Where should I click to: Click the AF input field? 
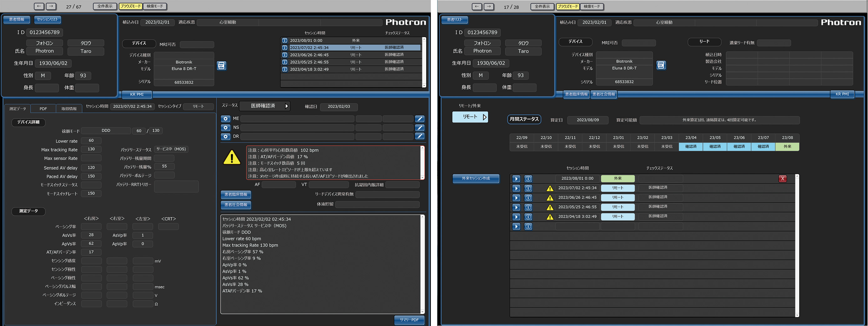coord(279,185)
